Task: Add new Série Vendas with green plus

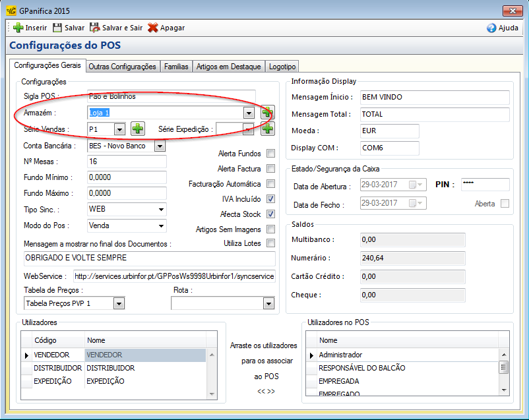Action: point(137,129)
